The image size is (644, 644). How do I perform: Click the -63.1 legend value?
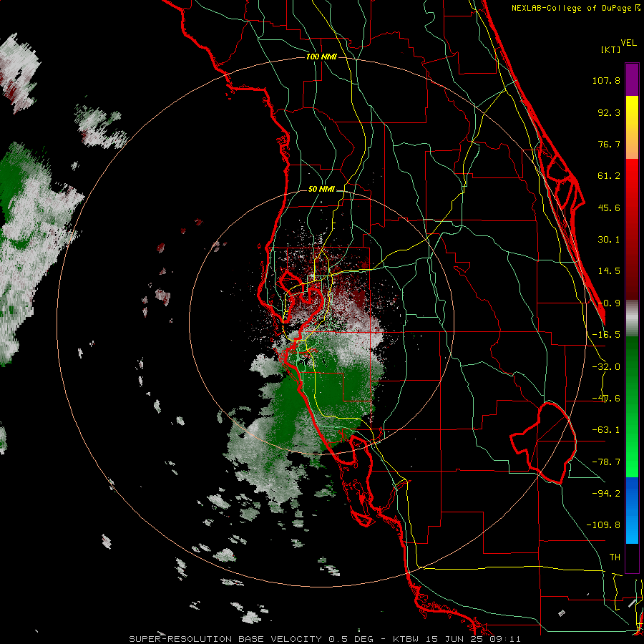(x=606, y=430)
